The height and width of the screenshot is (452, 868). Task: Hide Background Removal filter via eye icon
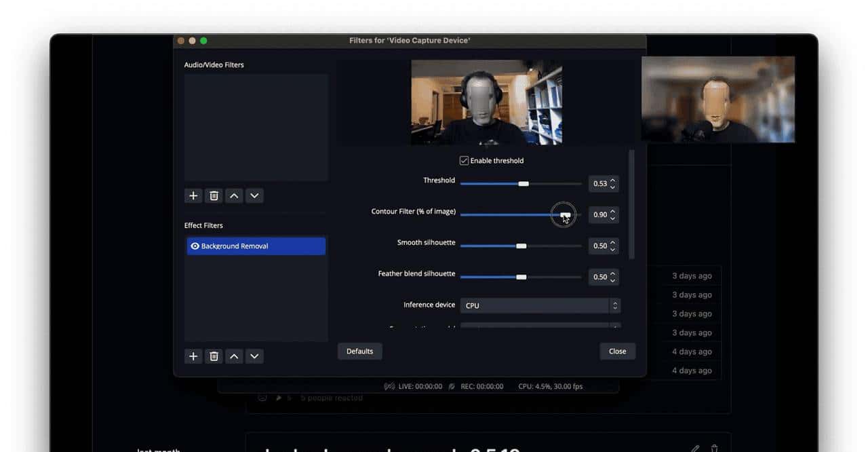195,246
